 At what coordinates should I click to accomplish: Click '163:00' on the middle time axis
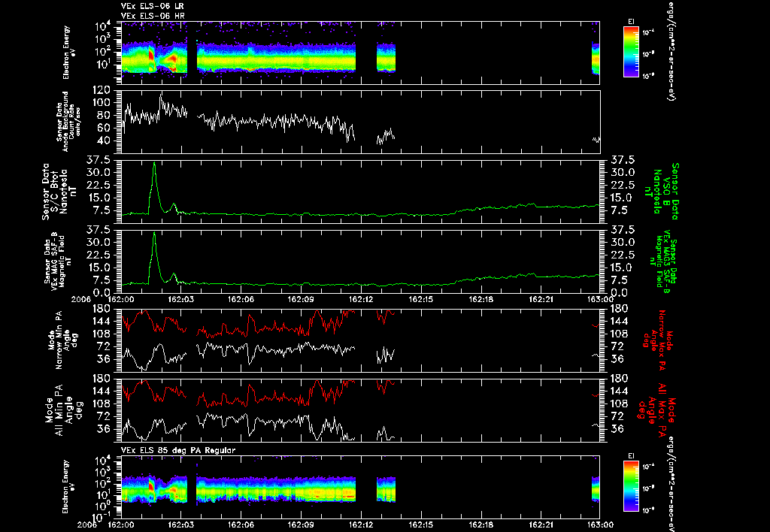(x=600, y=299)
